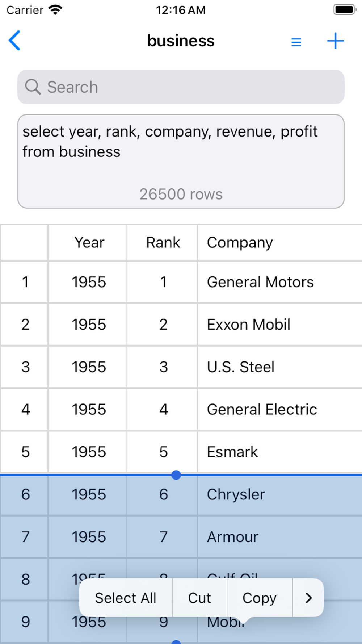Grab the top selection handle dot
This screenshot has height=644, width=362.
click(x=176, y=475)
